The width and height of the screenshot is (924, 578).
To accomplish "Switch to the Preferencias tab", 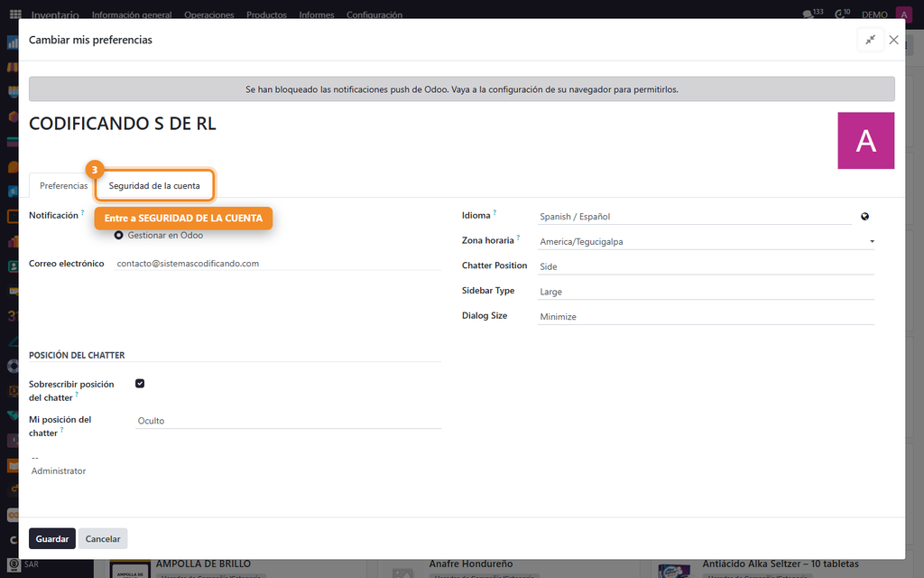I will click(63, 186).
